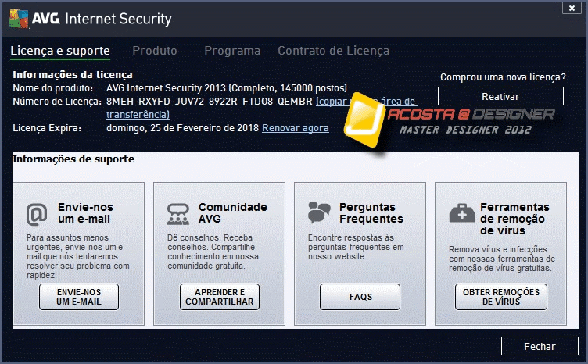Switch to the Produto tab

(x=154, y=51)
